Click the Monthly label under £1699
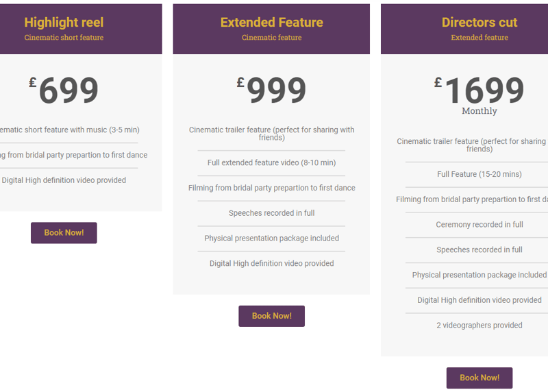The width and height of the screenshot is (548, 392). (x=480, y=111)
